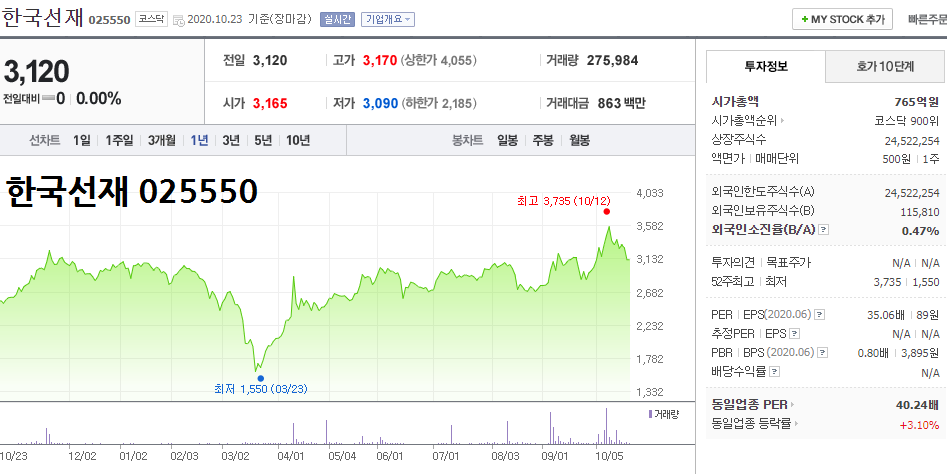Click the 목표주가 label
947x474 pixels.
(789, 263)
